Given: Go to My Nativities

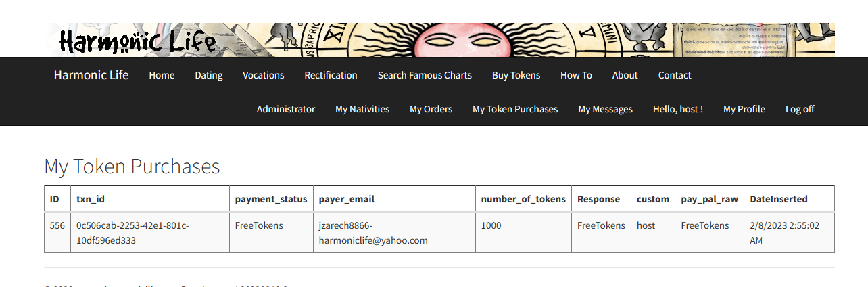Looking at the screenshot, I should click(x=362, y=109).
